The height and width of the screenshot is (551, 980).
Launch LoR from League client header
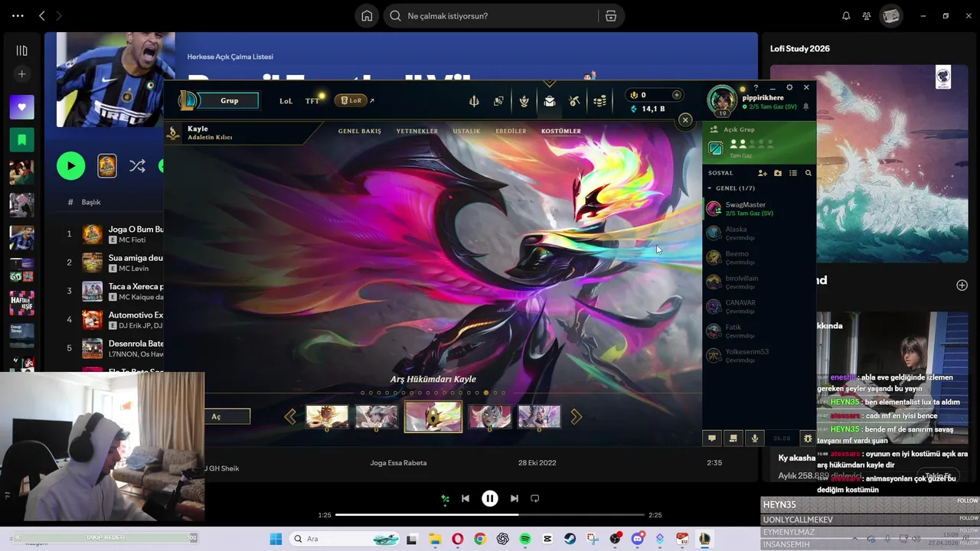(x=351, y=100)
